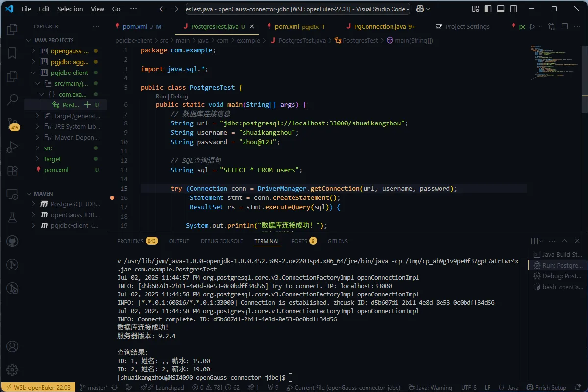Image resolution: width=588 pixels, height=392 pixels.
Task: Open the Go menu
Action: 116,9
